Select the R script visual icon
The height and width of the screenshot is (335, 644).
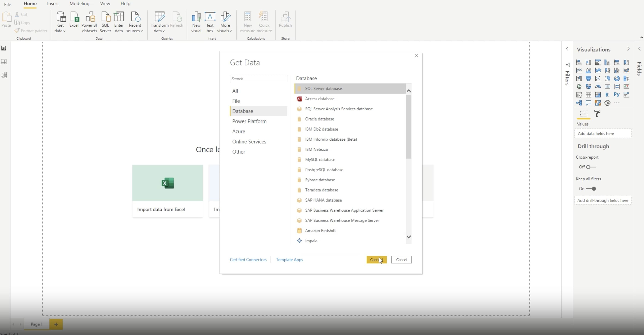607,95
